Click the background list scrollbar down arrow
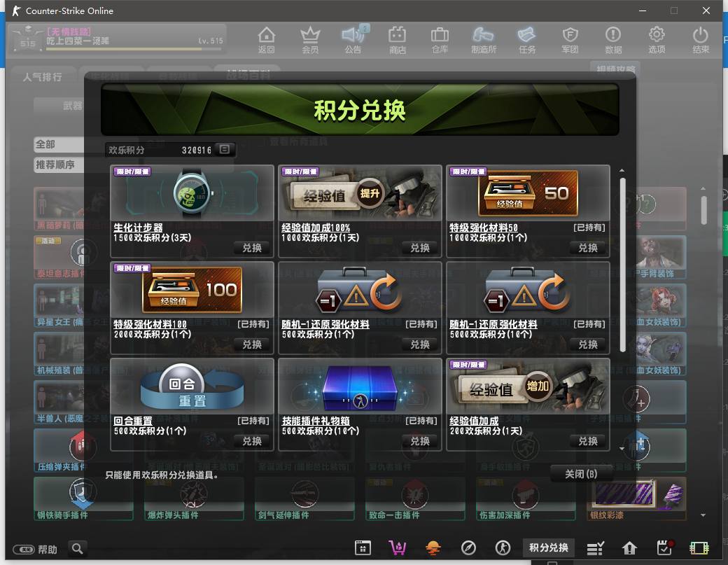Viewport: 728px width, 565px height. [x=703, y=515]
